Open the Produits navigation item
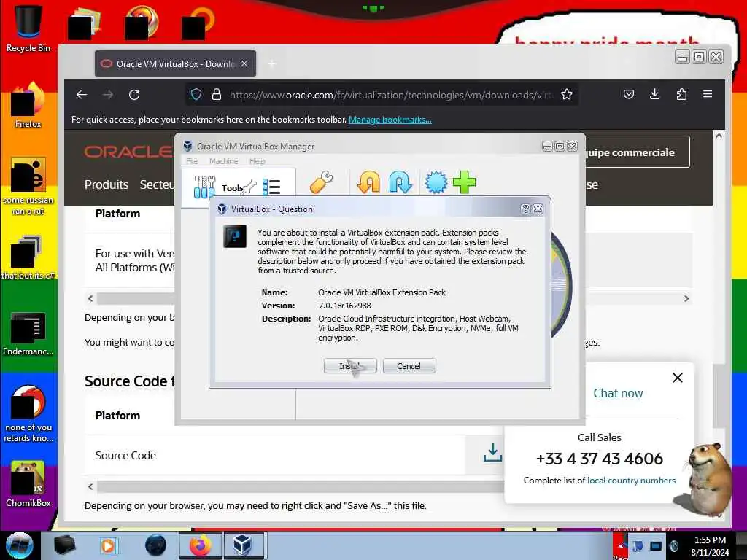This screenshot has height=560, width=747. [107, 184]
